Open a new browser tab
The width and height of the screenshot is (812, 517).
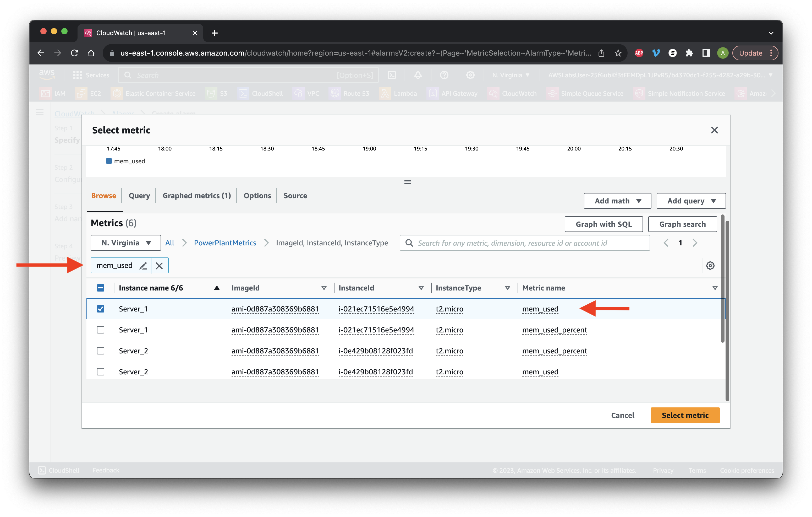tap(215, 33)
